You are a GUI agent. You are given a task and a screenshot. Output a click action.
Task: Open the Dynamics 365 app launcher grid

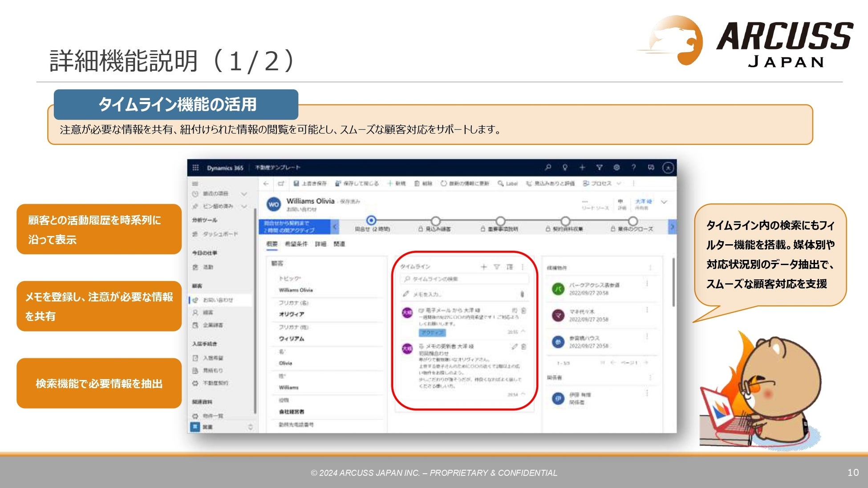tap(195, 168)
